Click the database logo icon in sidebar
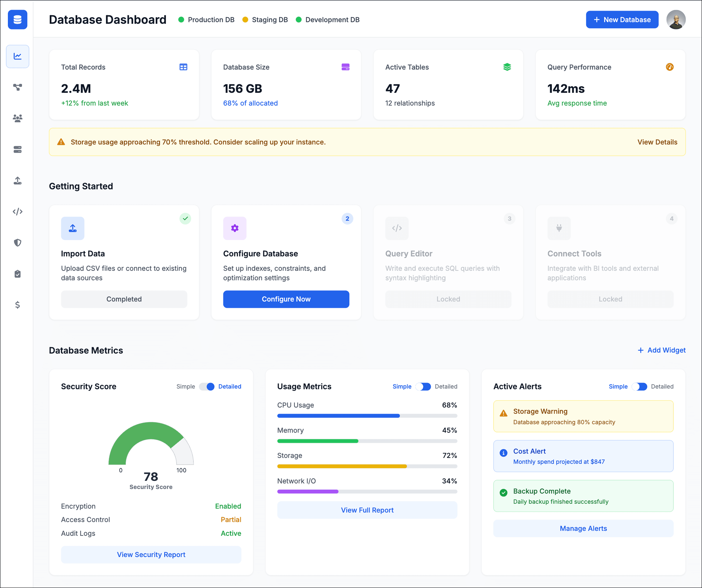Image resolution: width=702 pixels, height=588 pixels. (x=17, y=20)
